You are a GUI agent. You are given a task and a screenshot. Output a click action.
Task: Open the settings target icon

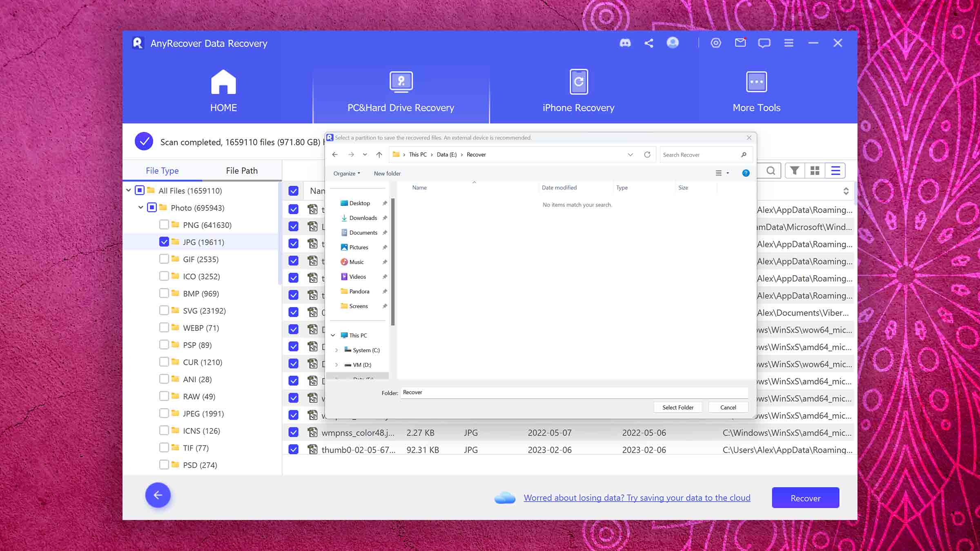pos(716,43)
